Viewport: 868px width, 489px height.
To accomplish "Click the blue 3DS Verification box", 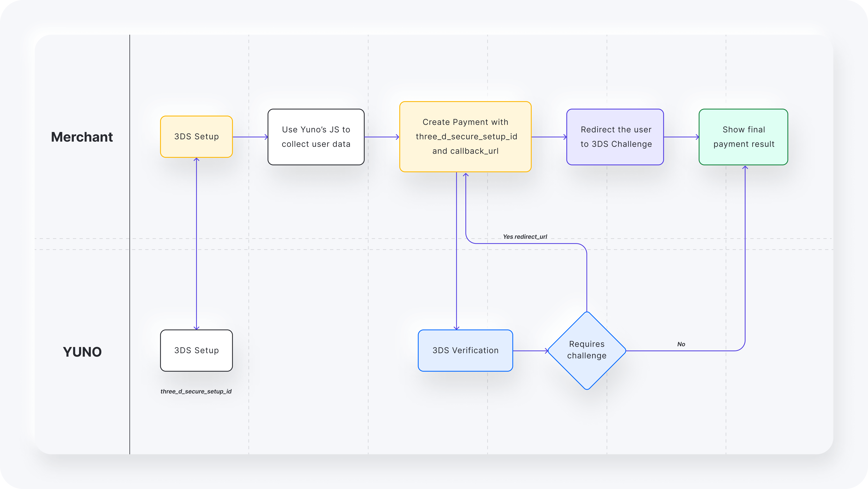I will (465, 350).
